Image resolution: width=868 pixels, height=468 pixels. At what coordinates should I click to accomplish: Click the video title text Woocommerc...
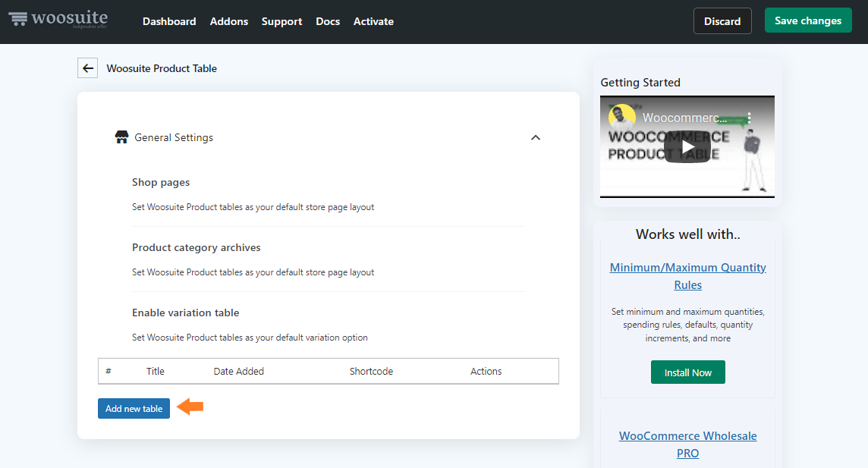(685, 118)
